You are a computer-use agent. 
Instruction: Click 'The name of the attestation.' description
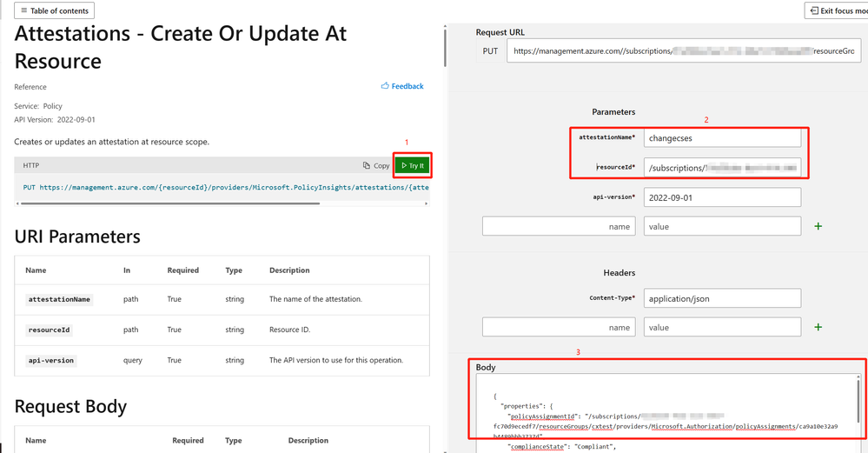coord(315,299)
